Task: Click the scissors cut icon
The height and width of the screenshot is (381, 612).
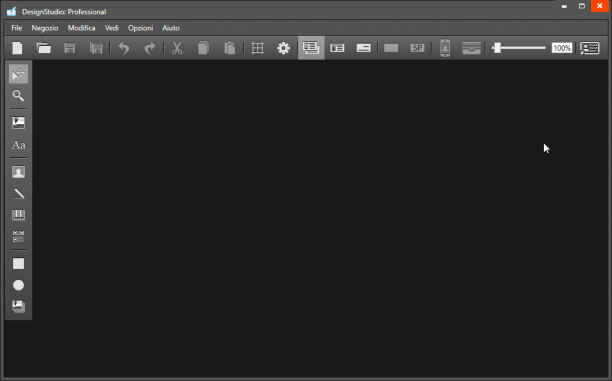Action: 177,48
